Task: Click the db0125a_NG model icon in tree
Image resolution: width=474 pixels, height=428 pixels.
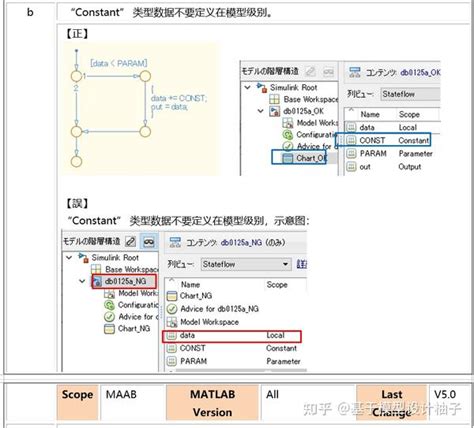Action: (97, 282)
